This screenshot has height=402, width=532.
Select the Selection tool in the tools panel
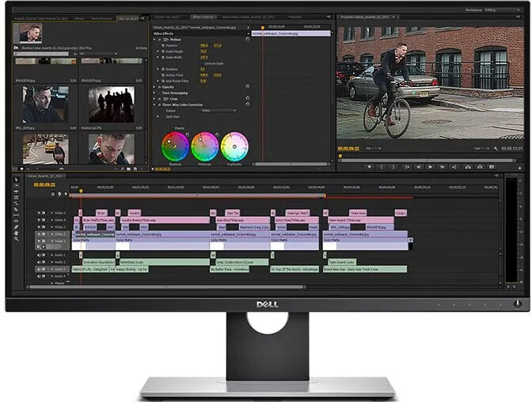[17, 181]
